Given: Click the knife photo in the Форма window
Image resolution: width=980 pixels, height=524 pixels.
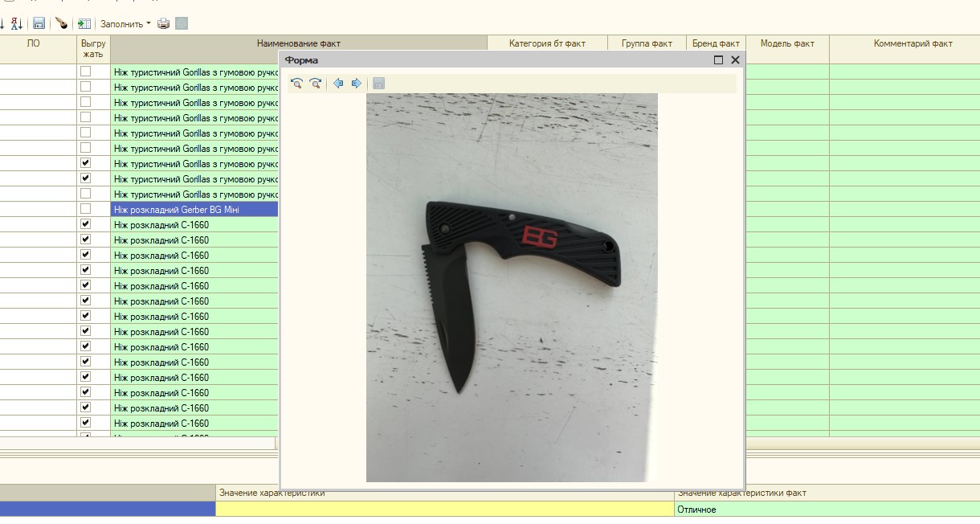Looking at the screenshot, I should (x=512, y=287).
